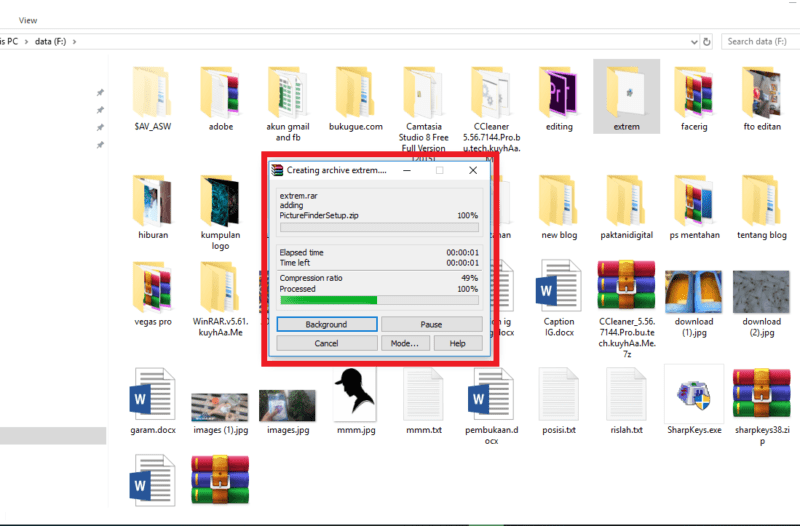The width and height of the screenshot is (800, 526).
Task: Select the highlighted extrem folder
Action: click(x=626, y=97)
